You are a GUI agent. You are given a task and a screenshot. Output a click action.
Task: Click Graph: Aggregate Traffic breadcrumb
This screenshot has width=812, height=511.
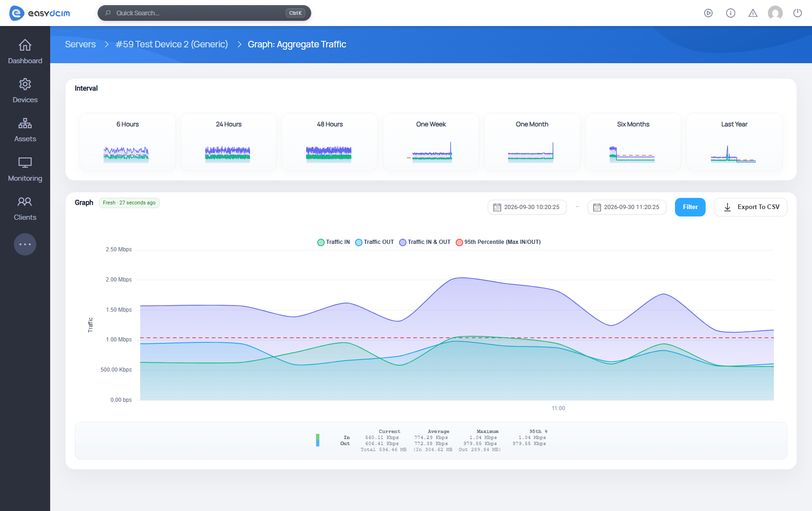(297, 44)
